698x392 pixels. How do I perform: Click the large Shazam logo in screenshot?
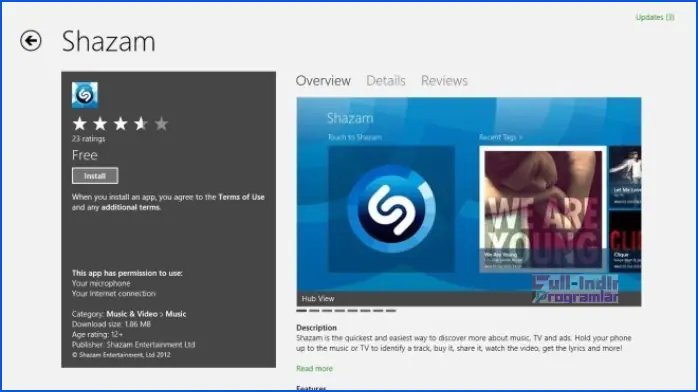[x=391, y=209]
